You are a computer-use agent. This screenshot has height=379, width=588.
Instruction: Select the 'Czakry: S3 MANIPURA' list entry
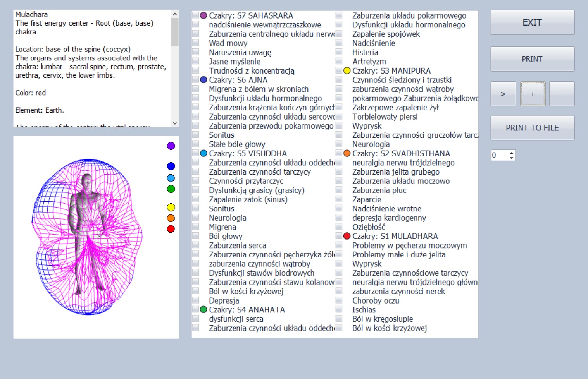coord(391,71)
